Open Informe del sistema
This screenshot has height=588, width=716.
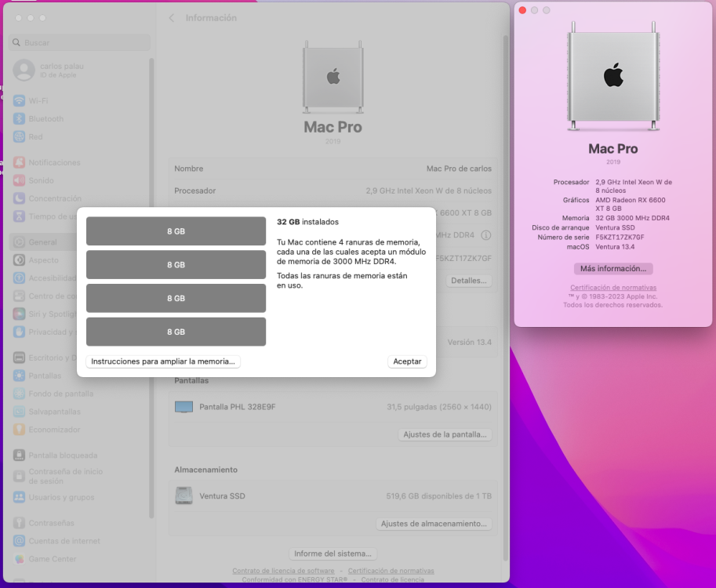(333, 554)
